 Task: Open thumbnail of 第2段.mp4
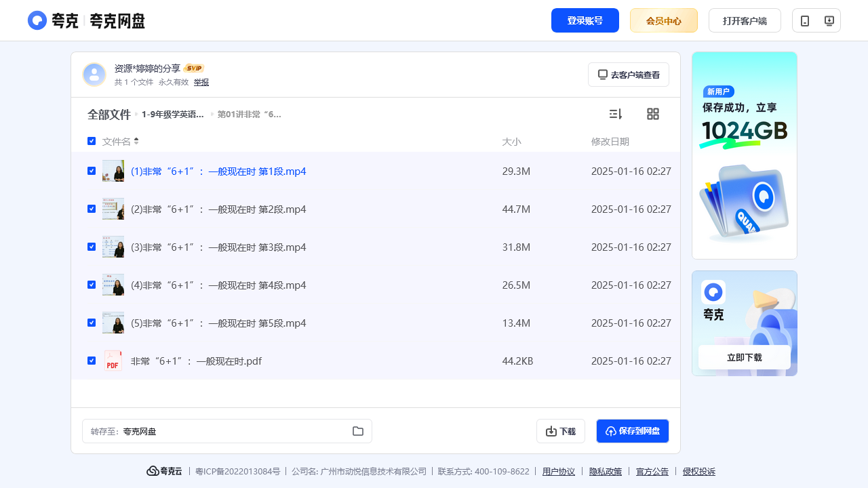click(113, 209)
